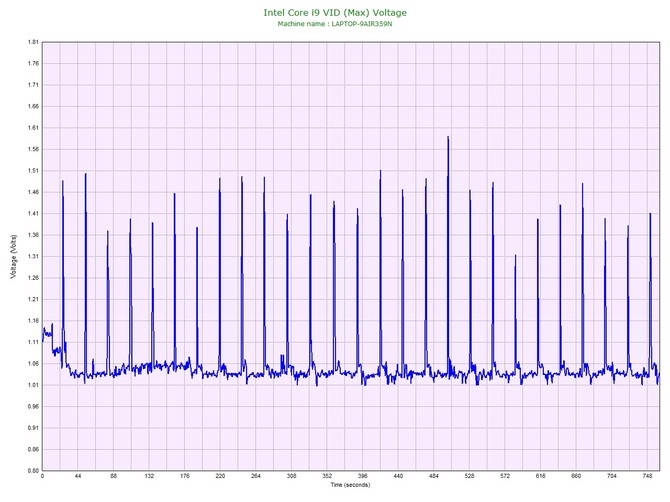Click the 1.51 y-axis value
The image size is (670, 502).
tap(33, 171)
